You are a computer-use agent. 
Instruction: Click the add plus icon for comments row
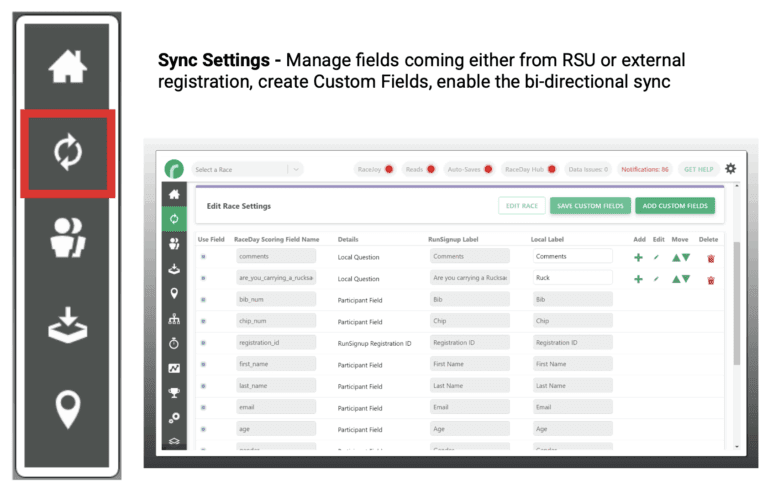click(x=639, y=257)
